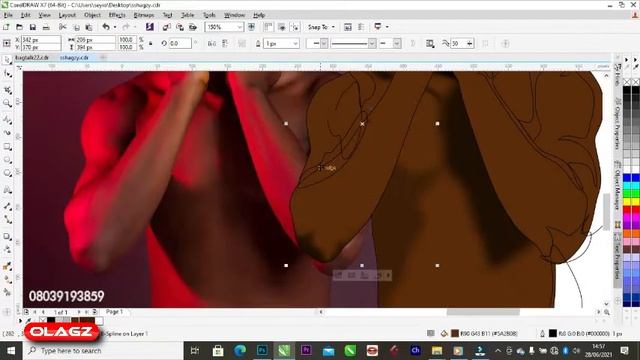Click the Export icon
Image resolution: width=640 pixels, height=360 pixels.
click(180, 27)
